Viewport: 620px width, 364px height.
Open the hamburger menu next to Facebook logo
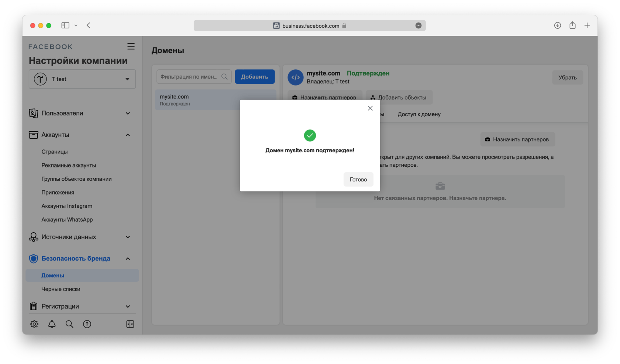pyautogui.click(x=131, y=46)
